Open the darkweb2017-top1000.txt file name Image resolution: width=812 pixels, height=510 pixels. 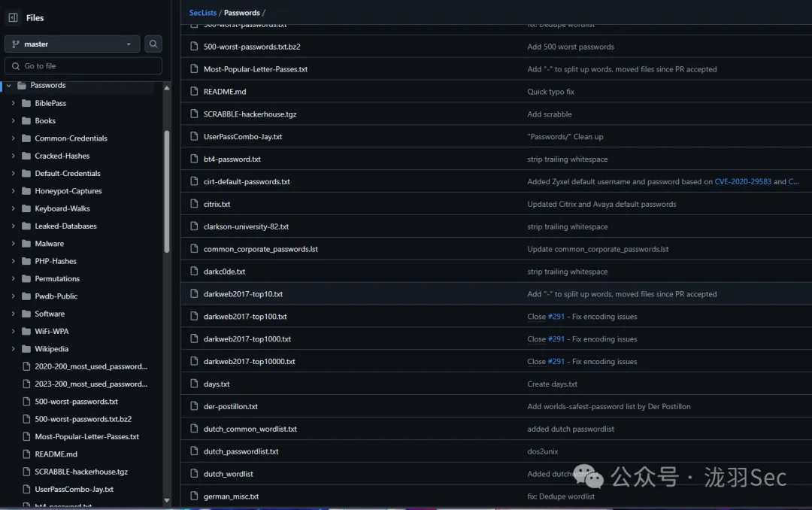tap(247, 339)
